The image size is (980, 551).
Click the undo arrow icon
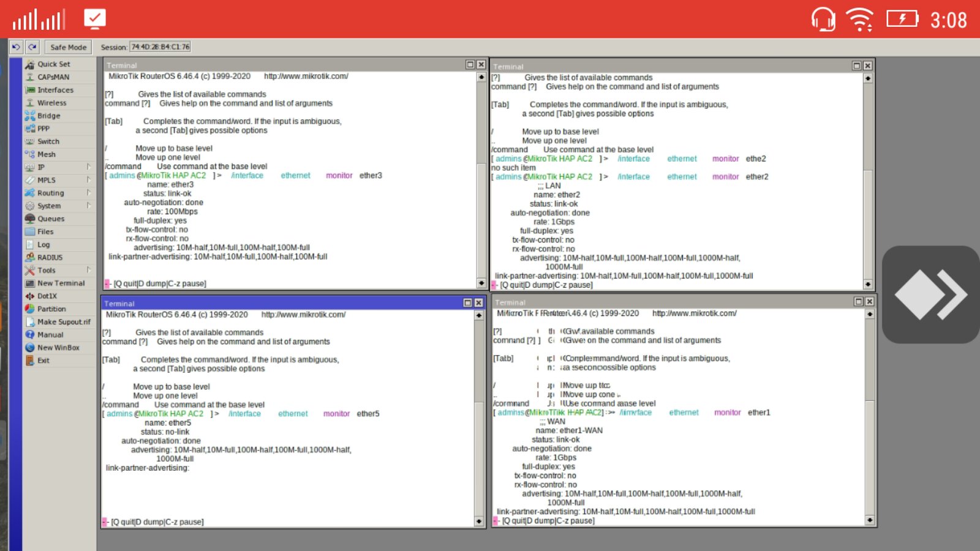pyautogui.click(x=16, y=47)
